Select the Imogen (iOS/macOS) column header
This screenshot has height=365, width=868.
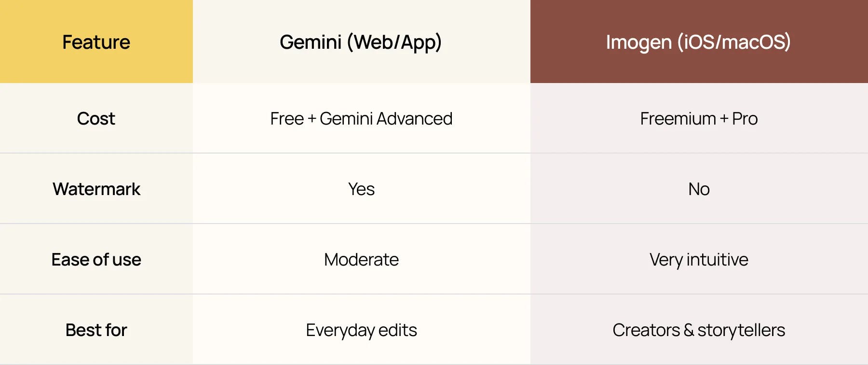[x=698, y=42]
